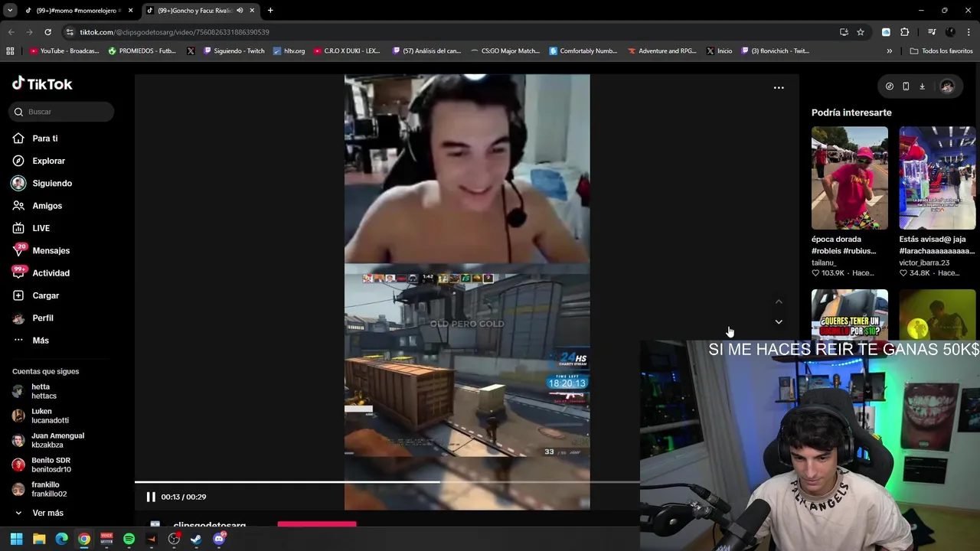Open the Estás avisad@ suggested video thumbnail
This screenshot has width=980, height=551.
[937, 178]
